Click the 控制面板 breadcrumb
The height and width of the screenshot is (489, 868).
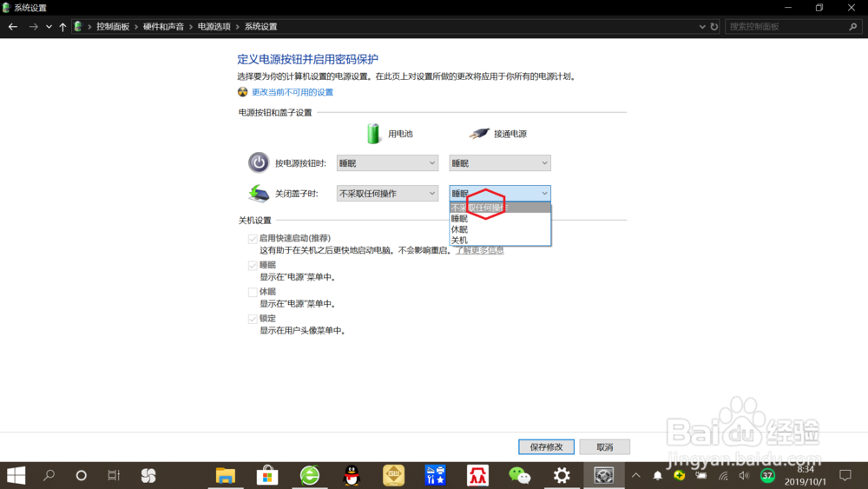[x=113, y=27]
